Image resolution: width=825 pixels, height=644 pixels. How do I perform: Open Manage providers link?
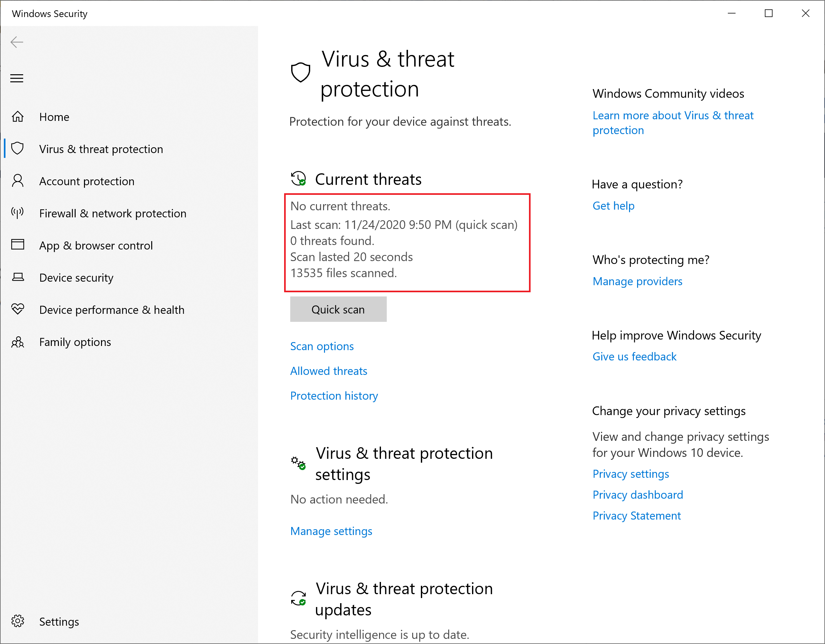[637, 281]
